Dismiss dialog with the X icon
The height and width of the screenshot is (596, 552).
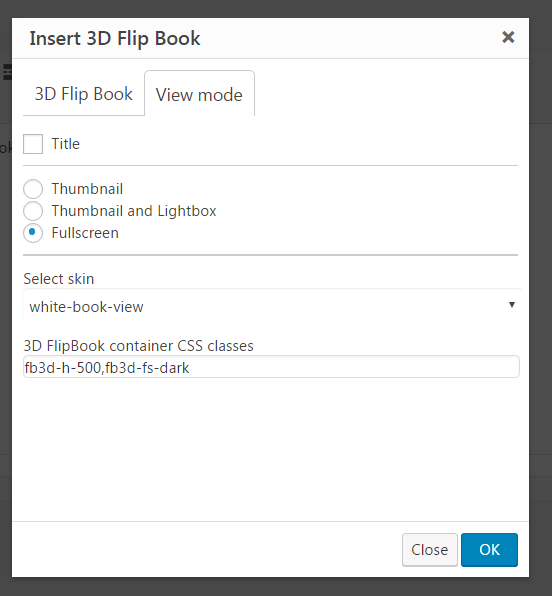pos(508,37)
